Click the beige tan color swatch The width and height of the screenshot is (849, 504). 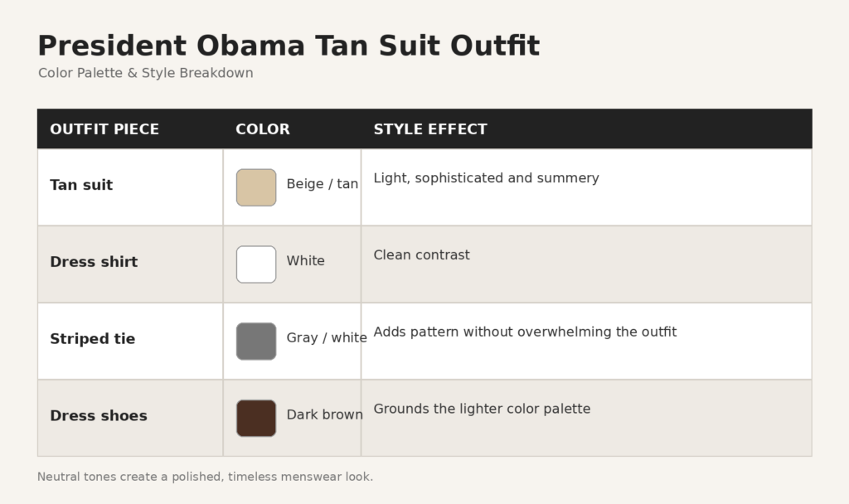pyautogui.click(x=256, y=187)
